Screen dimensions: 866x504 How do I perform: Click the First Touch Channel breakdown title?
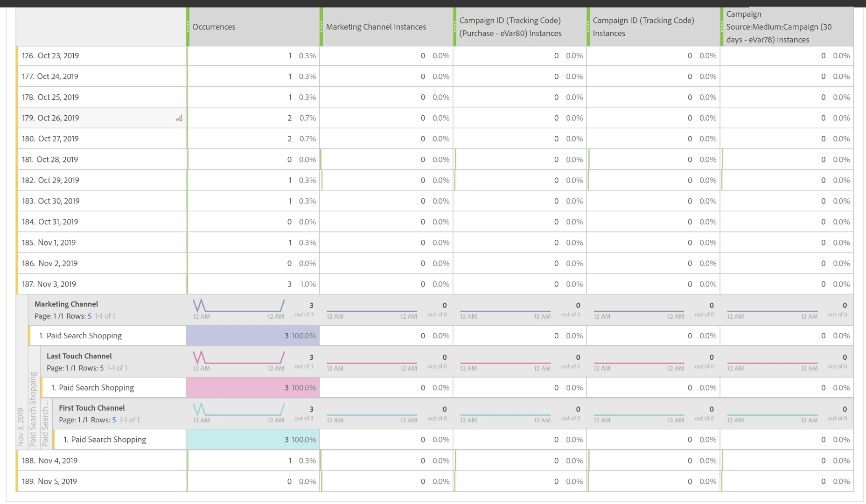[92, 408]
